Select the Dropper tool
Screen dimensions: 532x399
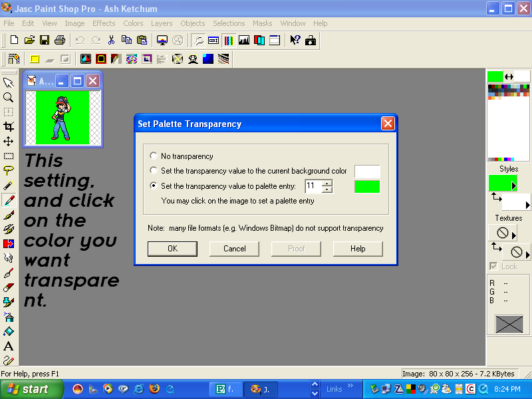[x=9, y=200]
